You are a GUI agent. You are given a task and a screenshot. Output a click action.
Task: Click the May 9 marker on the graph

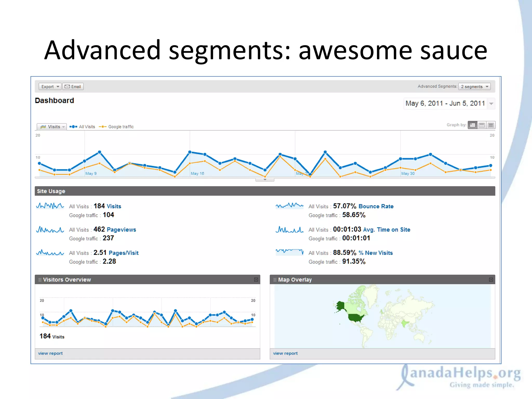point(91,174)
